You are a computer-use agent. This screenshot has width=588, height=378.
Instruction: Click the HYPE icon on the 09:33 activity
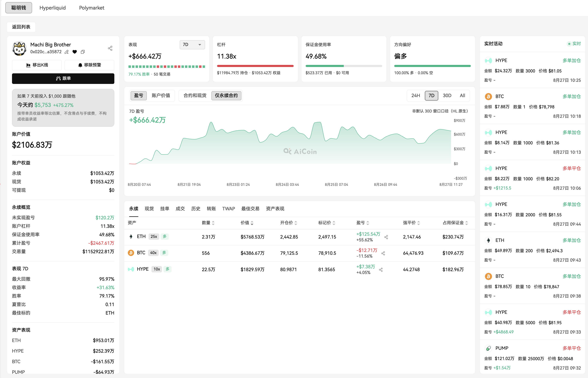pyautogui.click(x=488, y=312)
